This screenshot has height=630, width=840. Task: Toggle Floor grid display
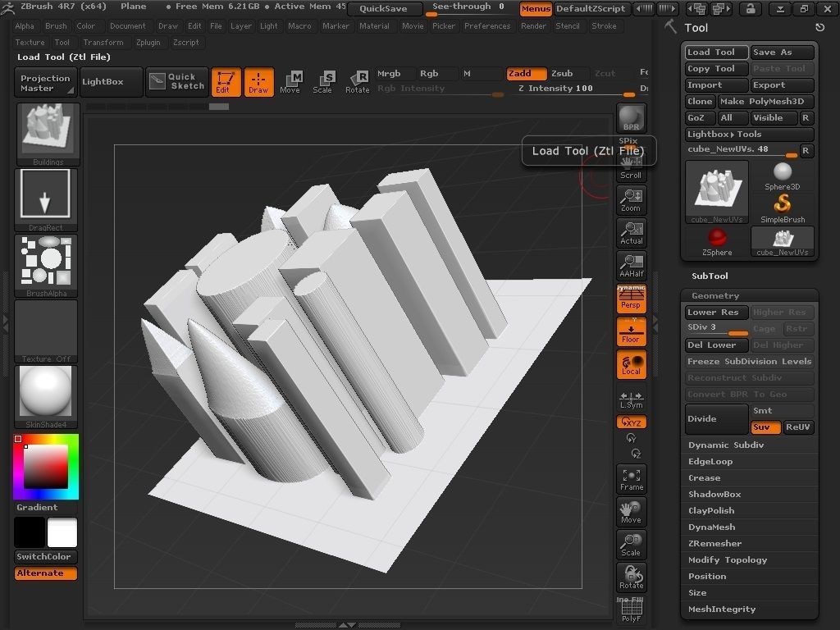[x=631, y=331]
